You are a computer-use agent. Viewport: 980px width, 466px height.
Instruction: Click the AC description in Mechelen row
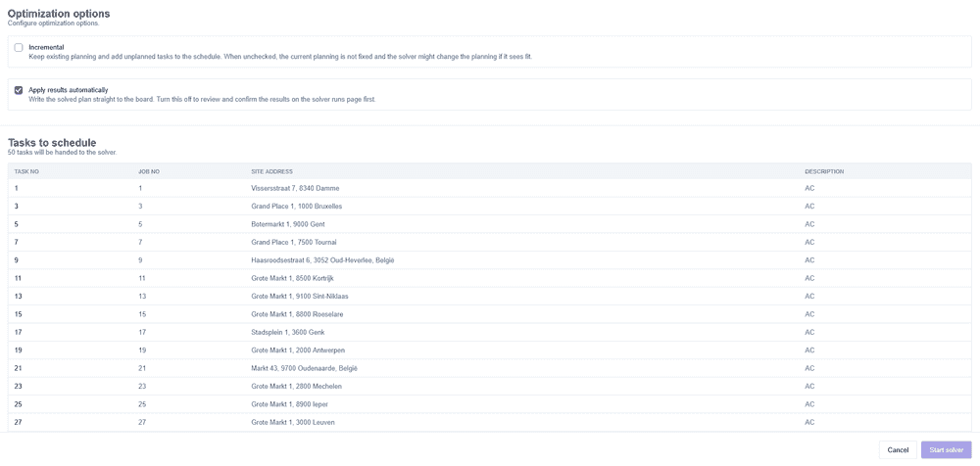(809, 387)
